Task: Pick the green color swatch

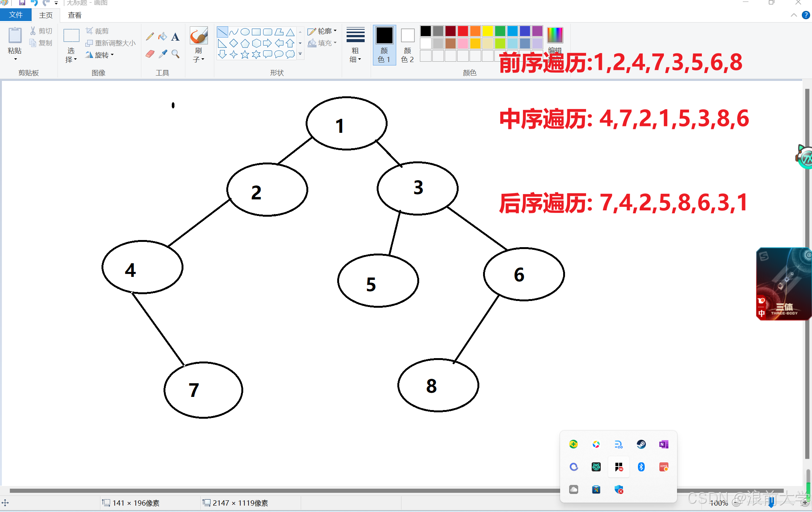Action: coord(500,31)
